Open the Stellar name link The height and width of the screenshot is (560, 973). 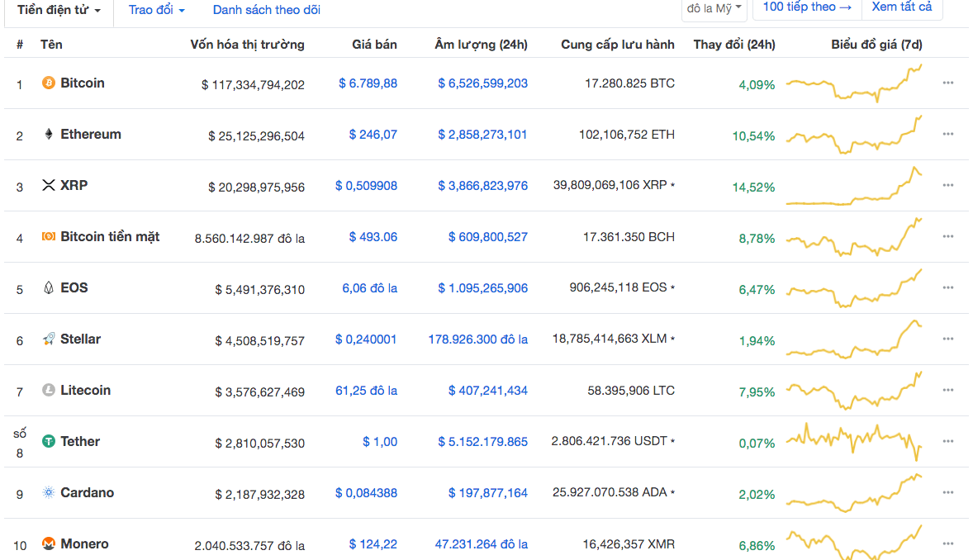point(81,339)
